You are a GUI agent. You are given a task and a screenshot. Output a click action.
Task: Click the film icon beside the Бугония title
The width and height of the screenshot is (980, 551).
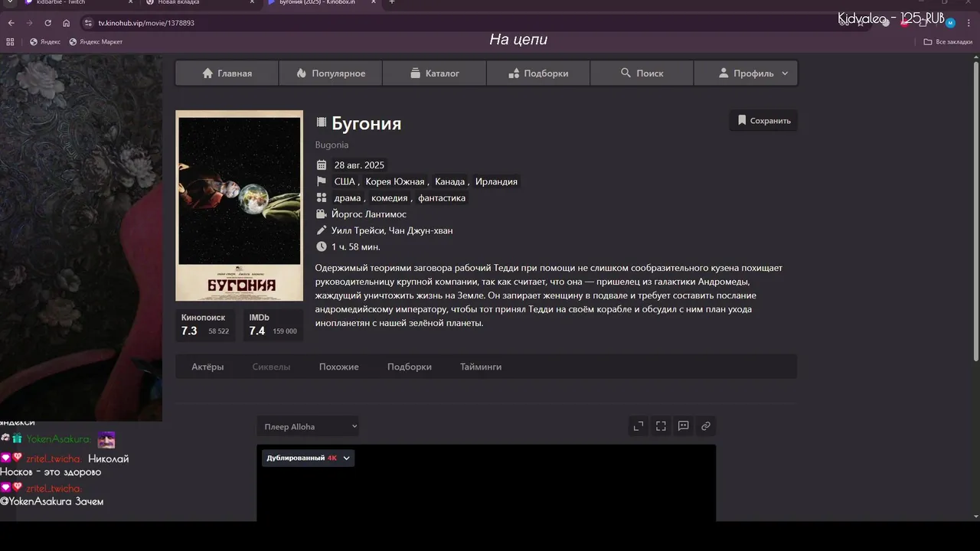322,122
